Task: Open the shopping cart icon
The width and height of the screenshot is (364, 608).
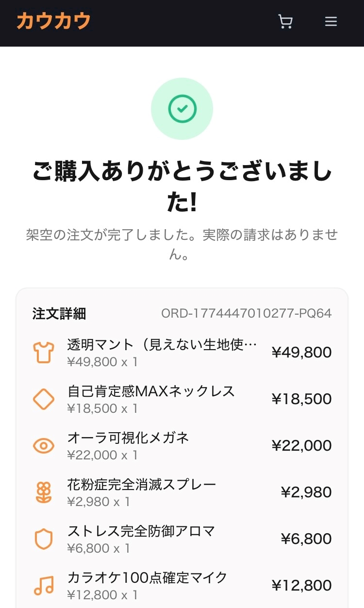Action: (x=285, y=22)
